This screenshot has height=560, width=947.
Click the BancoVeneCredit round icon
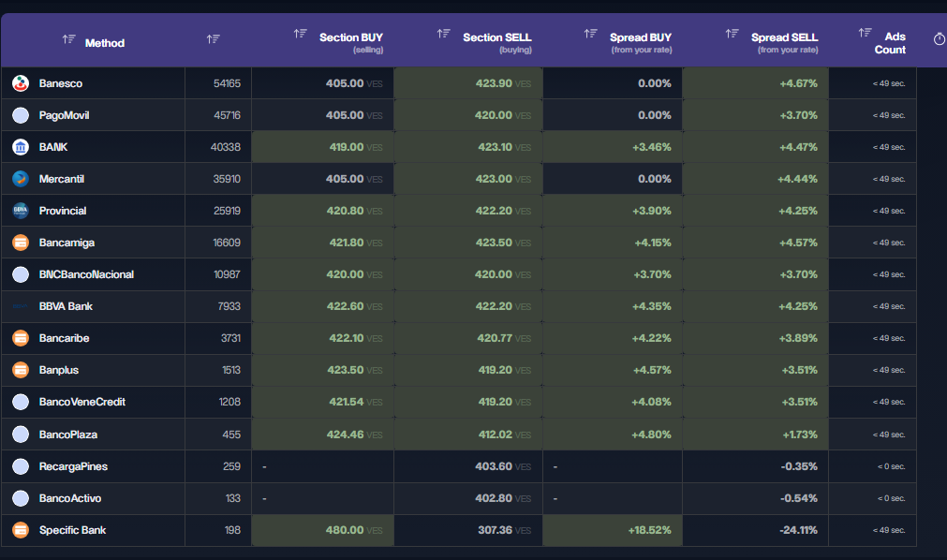coord(21,402)
